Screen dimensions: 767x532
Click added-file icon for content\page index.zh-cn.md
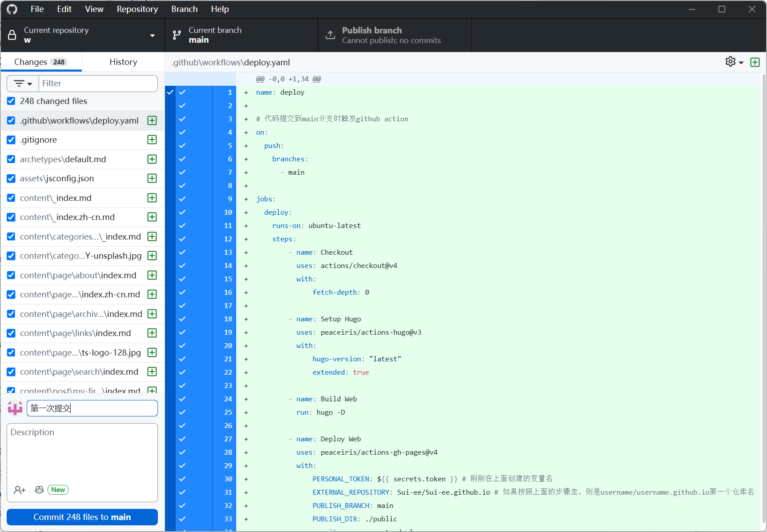point(152,295)
